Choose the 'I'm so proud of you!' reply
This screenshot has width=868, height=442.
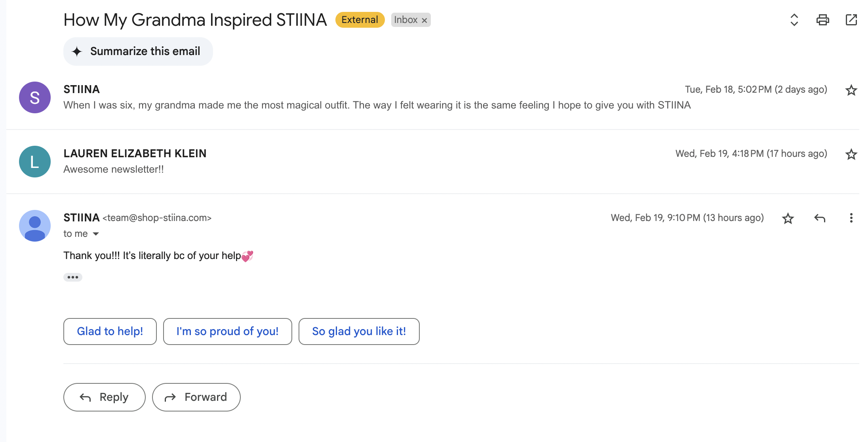[227, 331]
